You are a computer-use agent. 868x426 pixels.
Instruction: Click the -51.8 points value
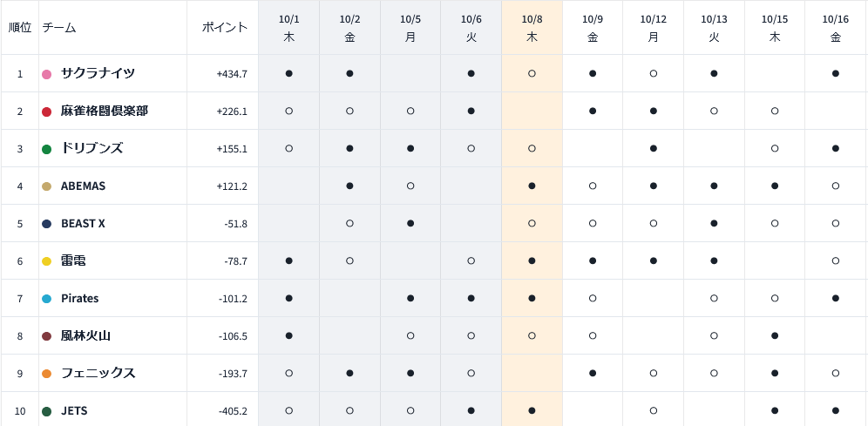pos(234,224)
